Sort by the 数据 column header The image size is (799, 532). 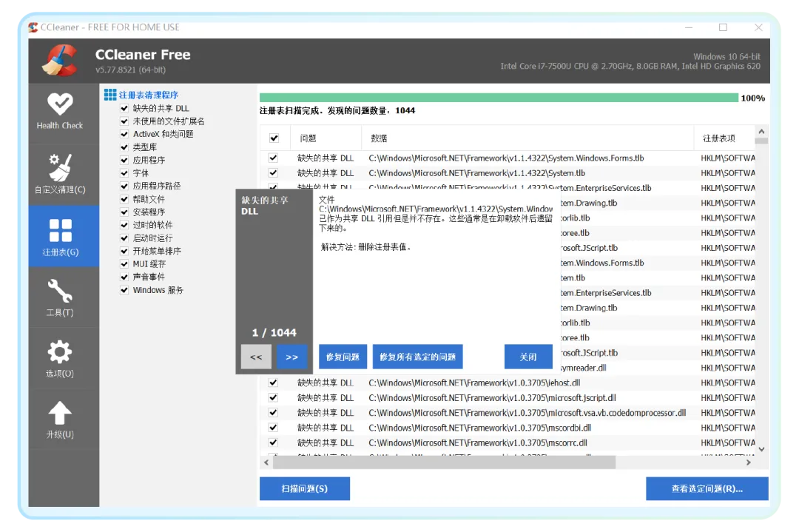point(528,138)
